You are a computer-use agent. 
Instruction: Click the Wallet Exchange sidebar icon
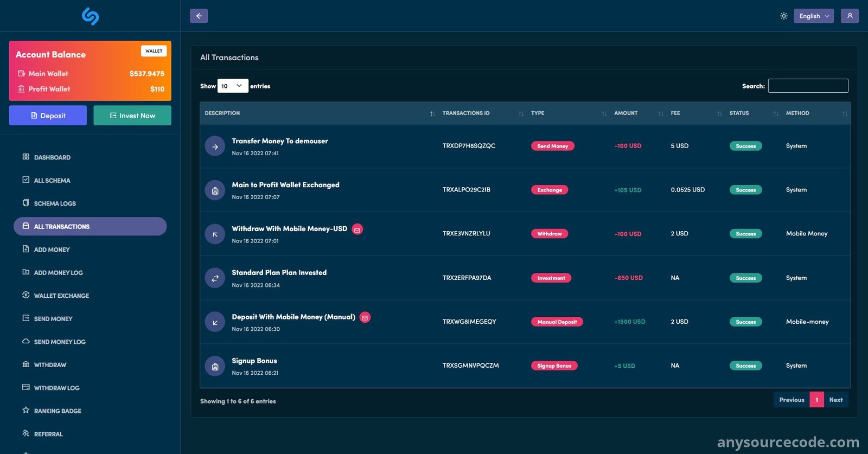pos(25,295)
